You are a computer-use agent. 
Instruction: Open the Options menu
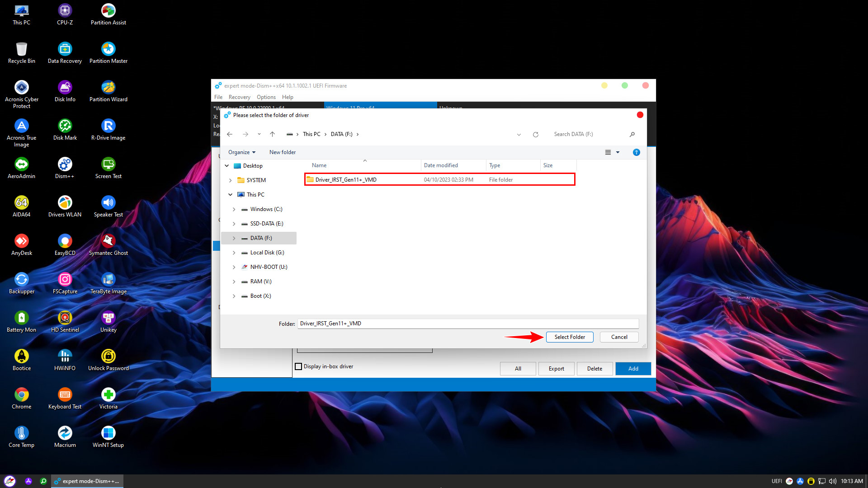266,97
